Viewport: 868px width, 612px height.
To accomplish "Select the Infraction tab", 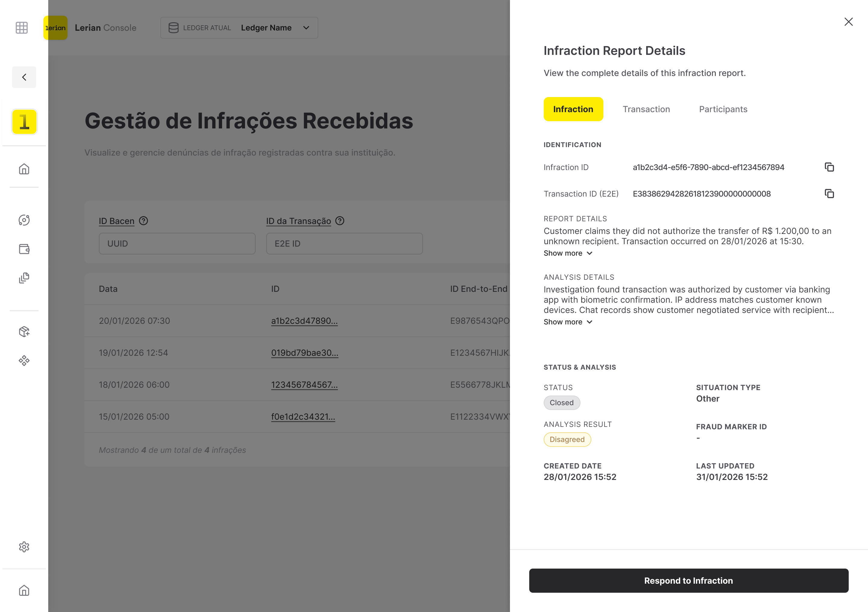I will pyautogui.click(x=573, y=109).
